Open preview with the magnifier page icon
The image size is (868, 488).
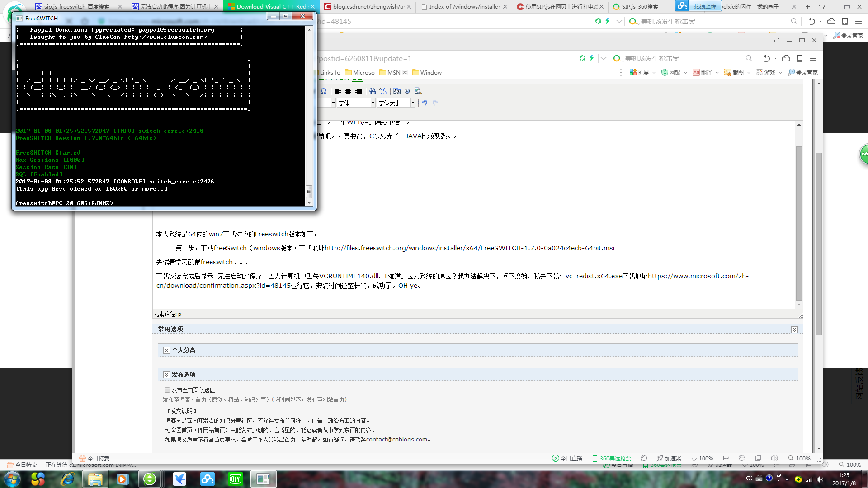[x=418, y=91]
